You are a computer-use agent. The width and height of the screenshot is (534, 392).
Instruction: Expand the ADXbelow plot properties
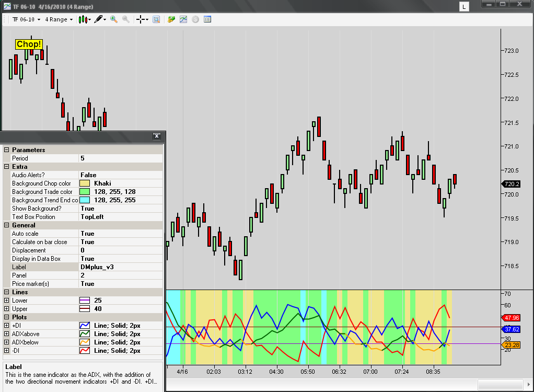point(6,342)
